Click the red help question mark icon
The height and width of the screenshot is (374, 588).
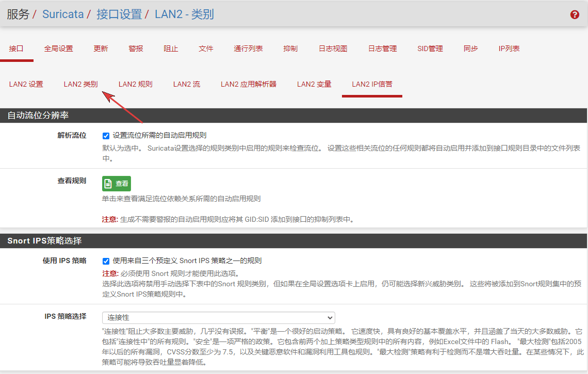coord(575,15)
